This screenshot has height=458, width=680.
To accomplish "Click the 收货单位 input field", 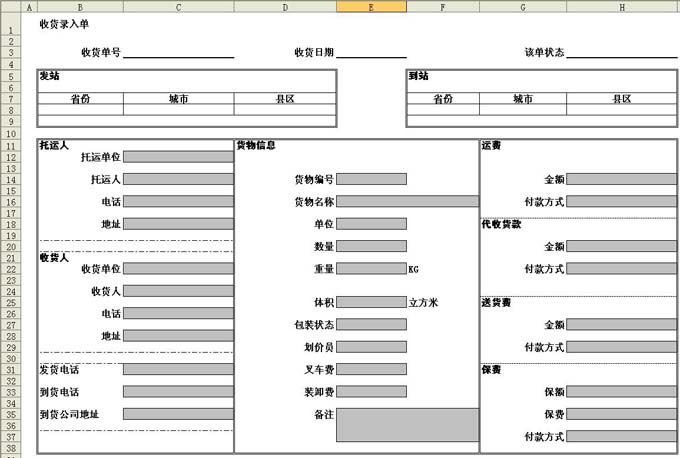I will click(x=178, y=269).
